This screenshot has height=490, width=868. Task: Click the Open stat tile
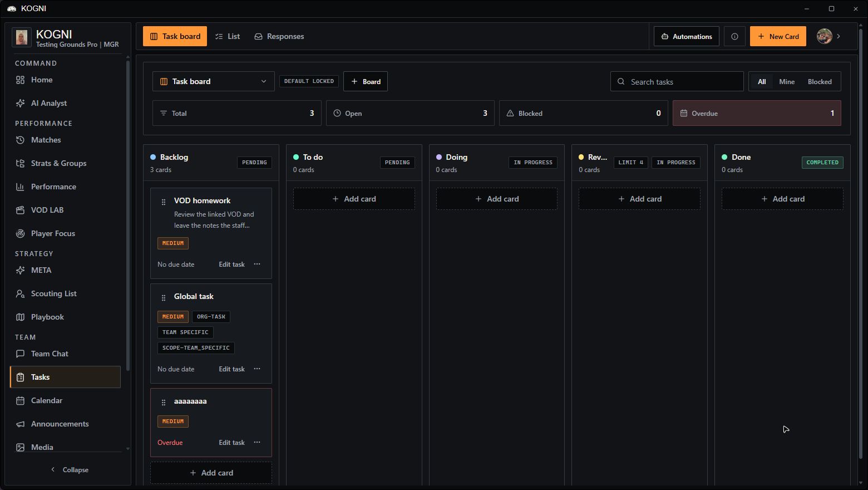click(x=410, y=113)
